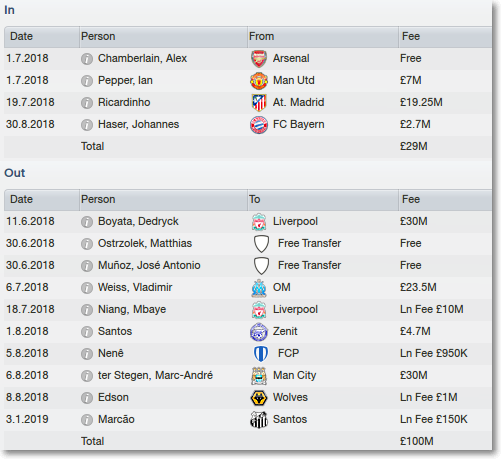Screen dimensions: 501x459
Task: Select the Marcão loan row
Action: click(248, 420)
